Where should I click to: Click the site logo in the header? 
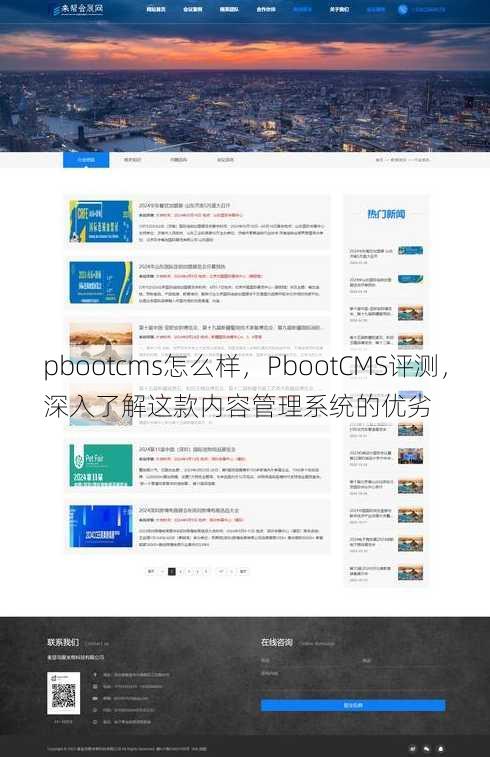pyautogui.click(x=78, y=9)
